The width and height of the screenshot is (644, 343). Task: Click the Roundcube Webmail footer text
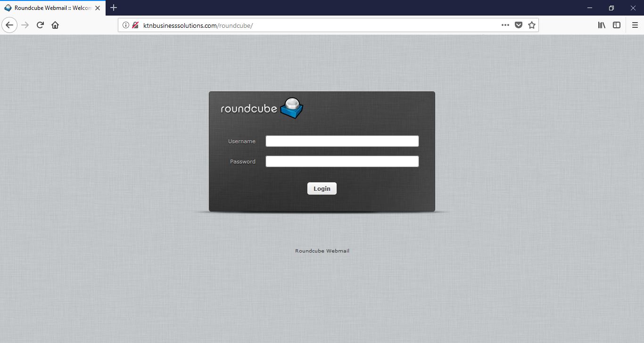(x=322, y=251)
